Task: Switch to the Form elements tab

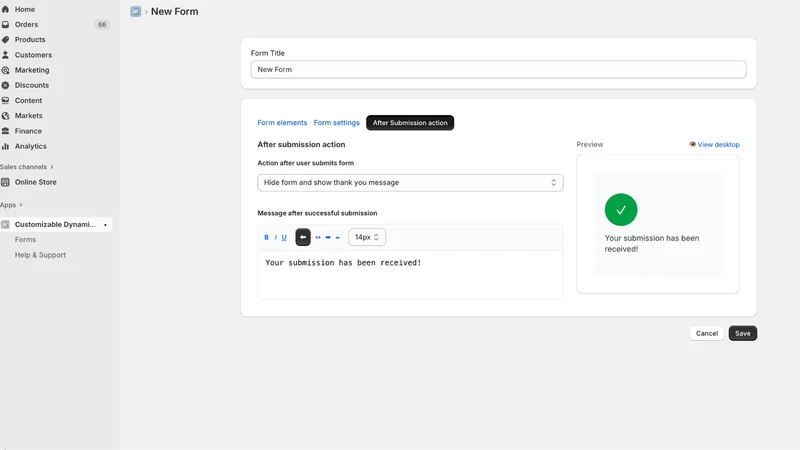Action: pyautogui.click(x=282, y=123)
